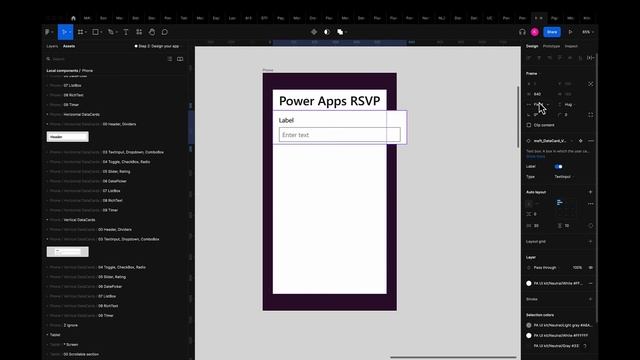Select the Text tool
This screenshot has height=360, width=640.
click(x=126, y=32)
